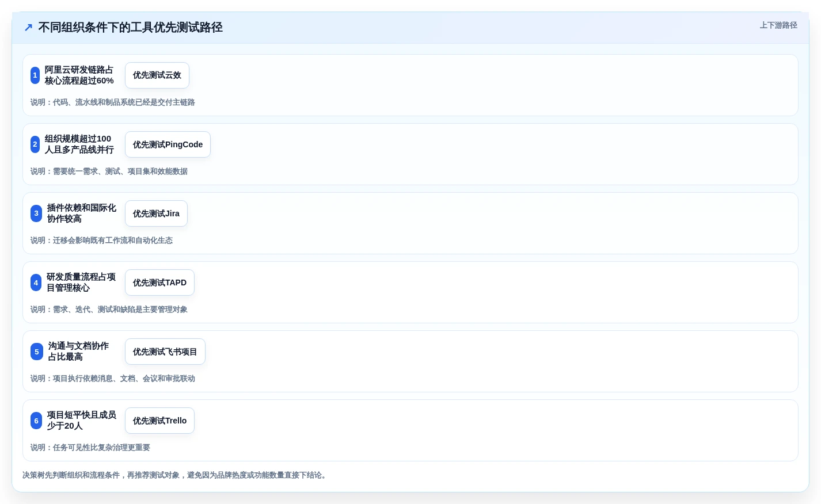Click note 说明：项目执行依赖消息、文档、会议和审批联动
Image resolution: width=821 pixels, height=504 pixels.
[x=113, y=379]
